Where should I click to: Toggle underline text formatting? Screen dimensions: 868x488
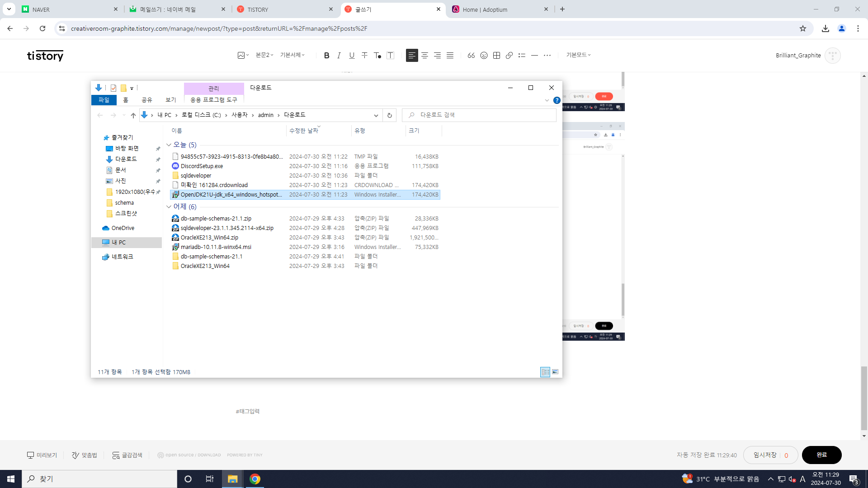[x=352, y=55]
